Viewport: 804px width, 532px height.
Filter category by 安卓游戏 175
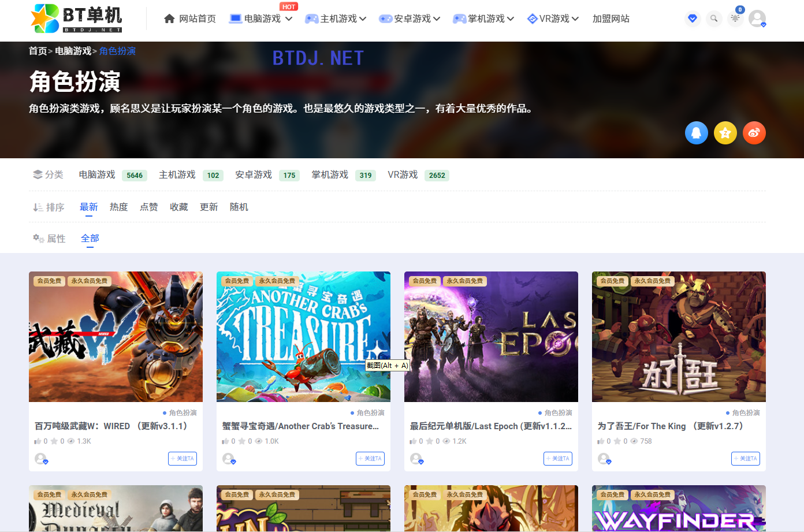[x=267, y=175]
